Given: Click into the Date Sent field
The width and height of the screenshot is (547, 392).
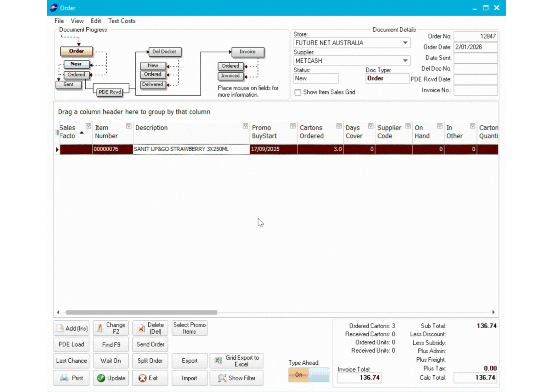Looking at the screenshot, I should 475,58.
